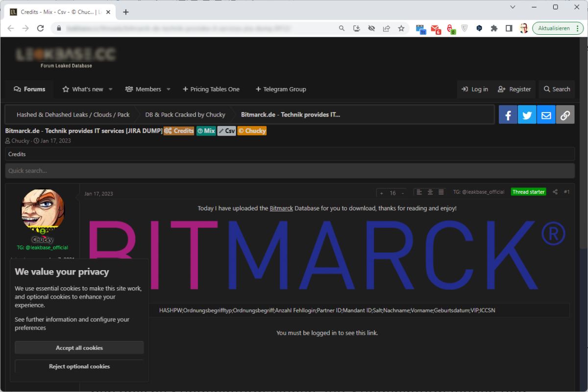Go to DB & Pack Cracked by Chucky breadcrumb
The width and height of the screenshot is (588, 392).
(185, 115)
